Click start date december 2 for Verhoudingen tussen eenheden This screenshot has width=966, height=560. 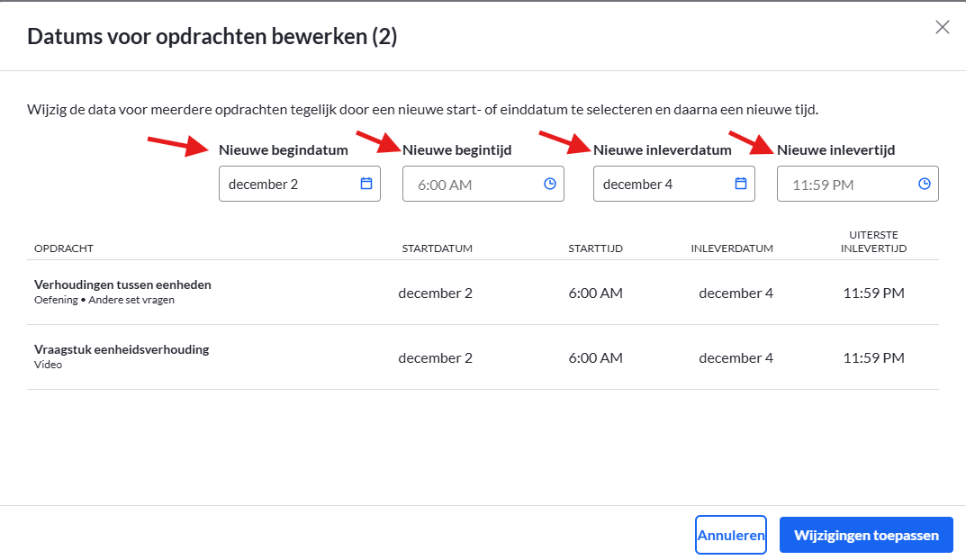pos(435,294)
